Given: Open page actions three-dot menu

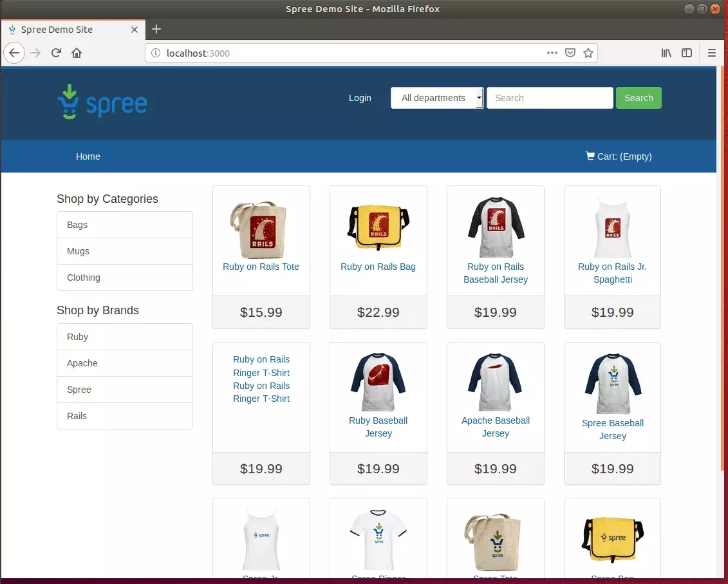Looking at the screenshot, I should tap(552, 53).
